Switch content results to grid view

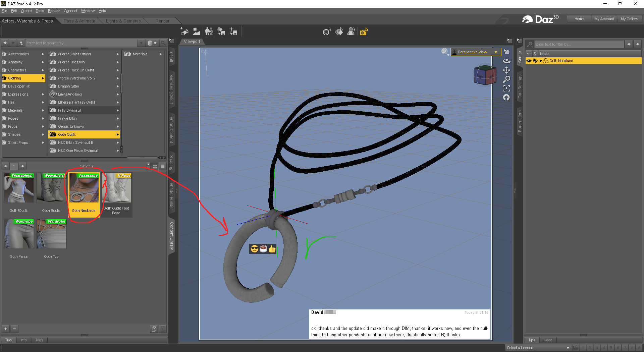tap(155, 166)
